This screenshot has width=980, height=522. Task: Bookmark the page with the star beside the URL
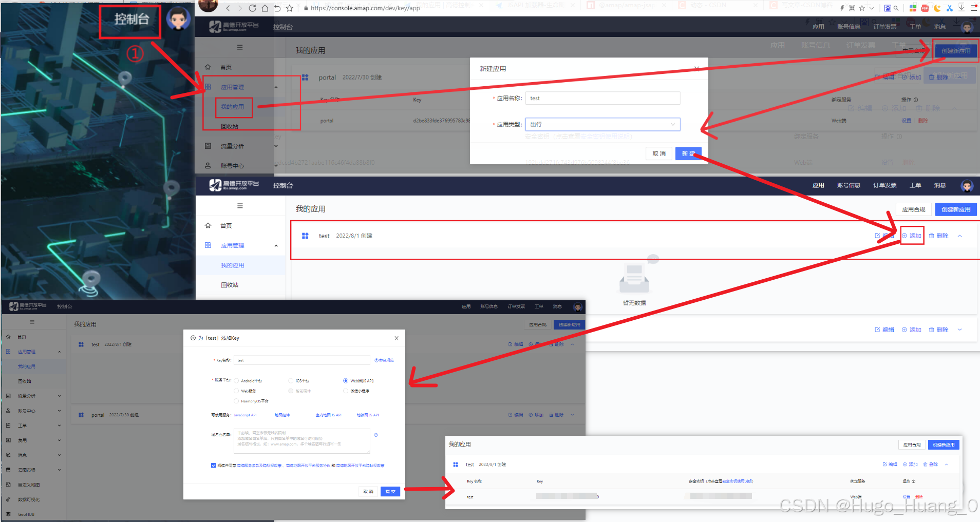[290, 8]
